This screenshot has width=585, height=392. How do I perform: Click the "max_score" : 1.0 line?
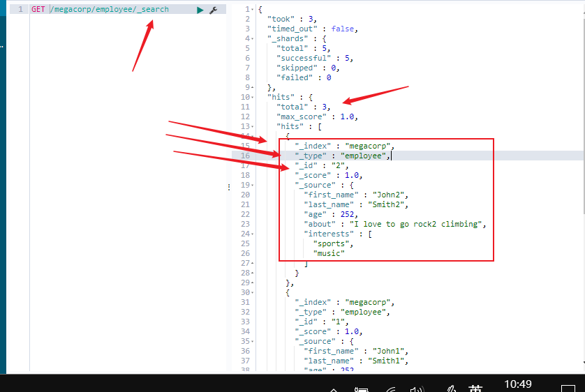click(x=317, y=116)
